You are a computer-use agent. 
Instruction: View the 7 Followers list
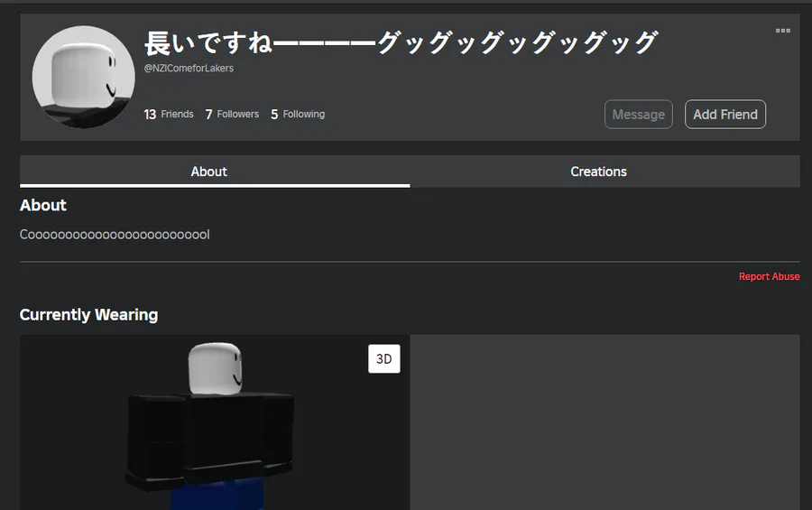pos(232,114)
